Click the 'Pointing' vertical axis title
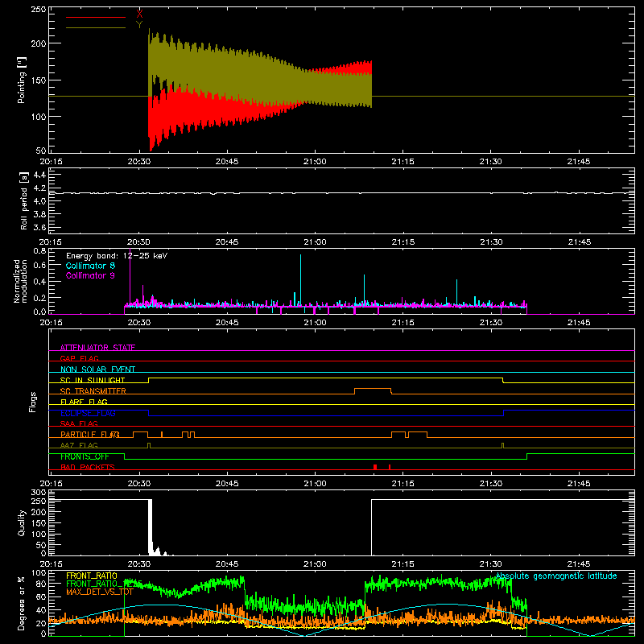The width and height of the screenshot is (644, 644). tap(22, 80)
